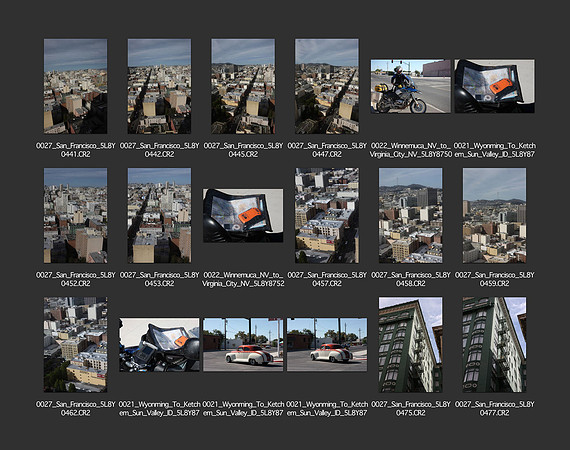
Task: Click the filename '0453.CR2'
Action: click(x=159, y=284)
